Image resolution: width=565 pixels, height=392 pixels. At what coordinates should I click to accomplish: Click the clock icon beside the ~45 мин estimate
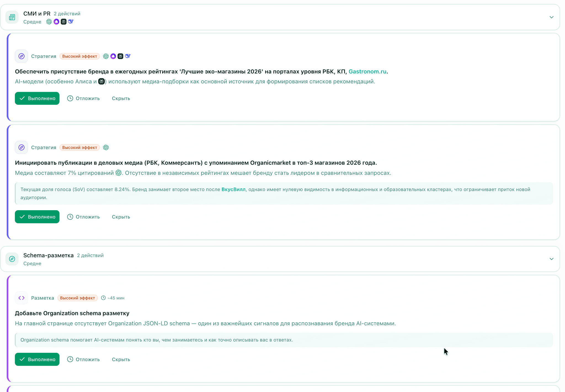(x=103, y=298)
